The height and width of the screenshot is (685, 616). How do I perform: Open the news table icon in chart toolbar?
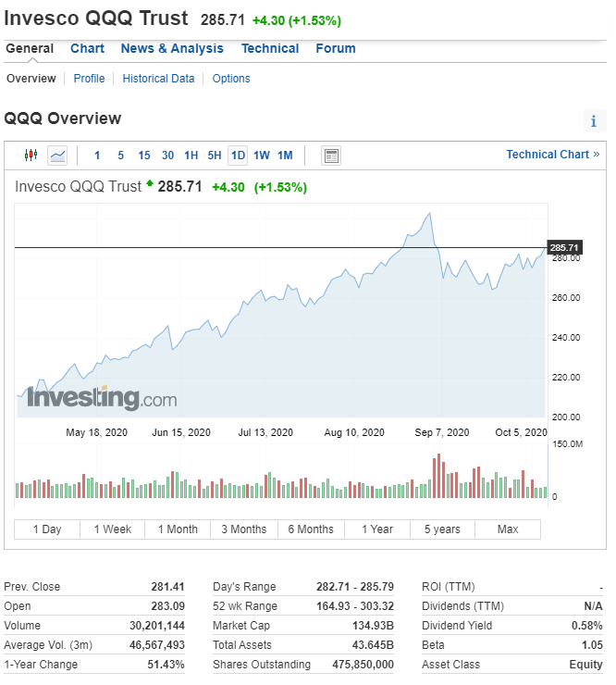click(x=331, y=156)
